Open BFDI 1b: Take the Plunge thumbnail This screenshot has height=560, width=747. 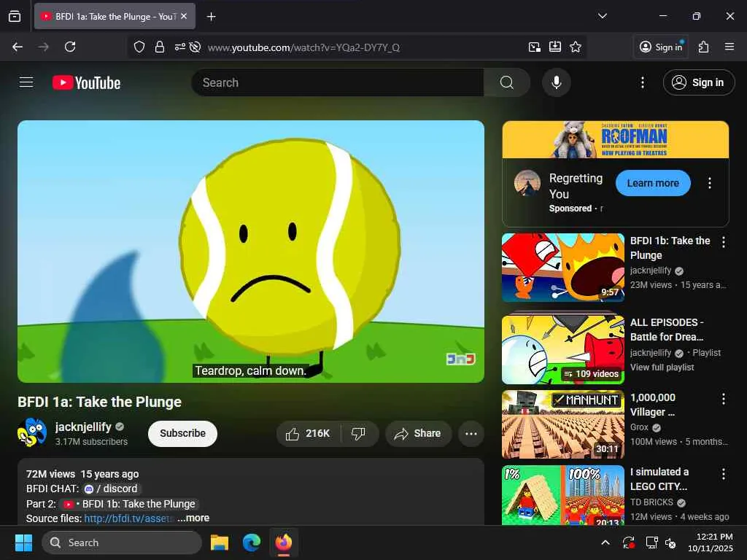click(x=563, y=267)
